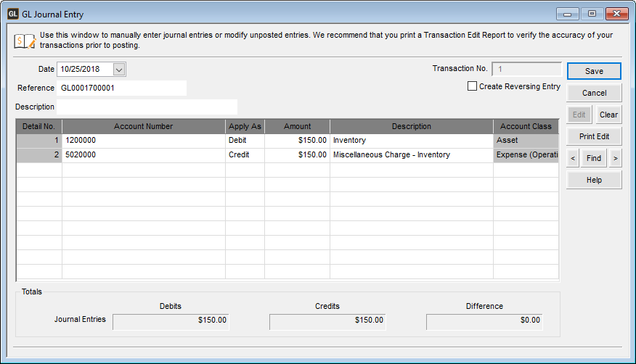
Task: Go to previous entry with < button
Action: coord(573,158)
